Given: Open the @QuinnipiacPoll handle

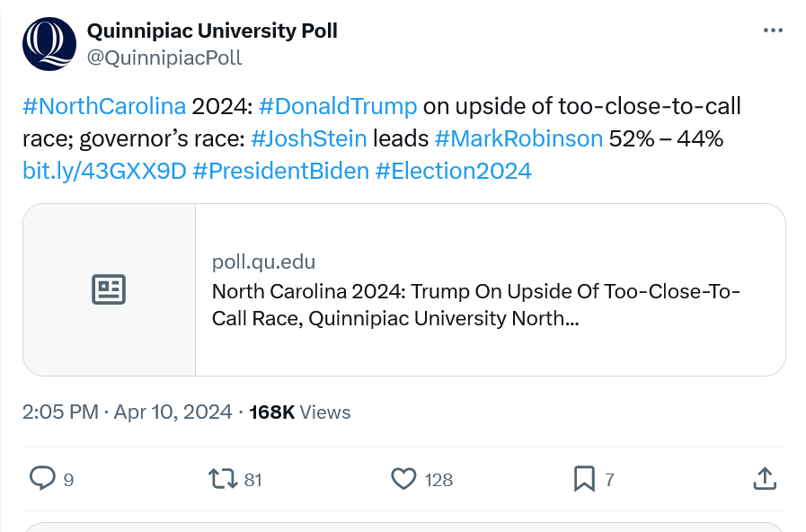Looking at the screenshot, I should [164, 58].
